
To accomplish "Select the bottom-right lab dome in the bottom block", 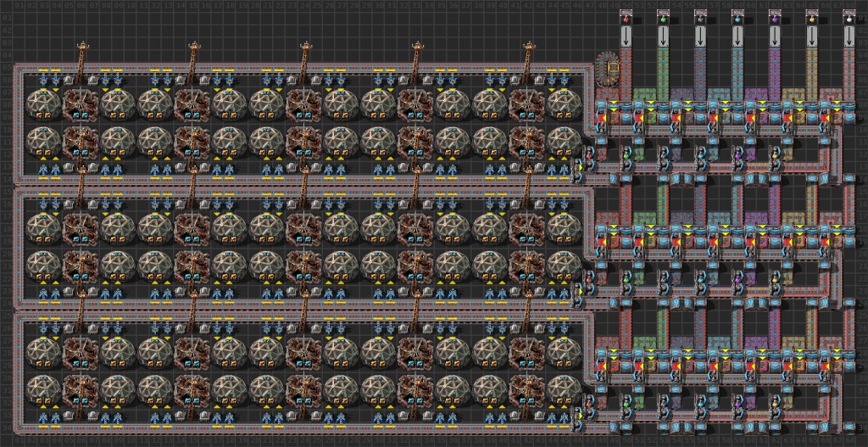I will pos(564,390).
